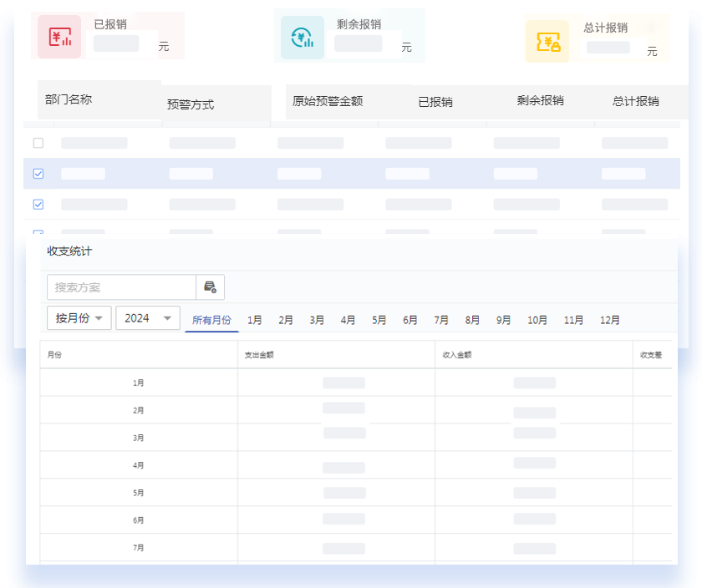
Task: Check the first table row's checkbox
Action: pos(38,143)
